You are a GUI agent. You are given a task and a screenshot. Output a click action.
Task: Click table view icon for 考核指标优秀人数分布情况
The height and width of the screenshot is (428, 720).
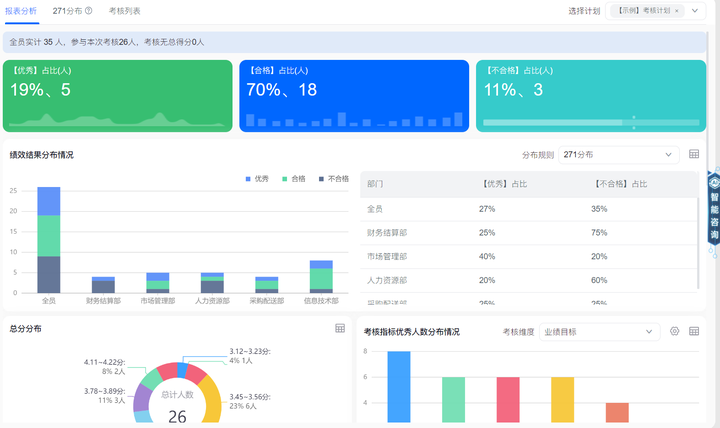point(694,331)
